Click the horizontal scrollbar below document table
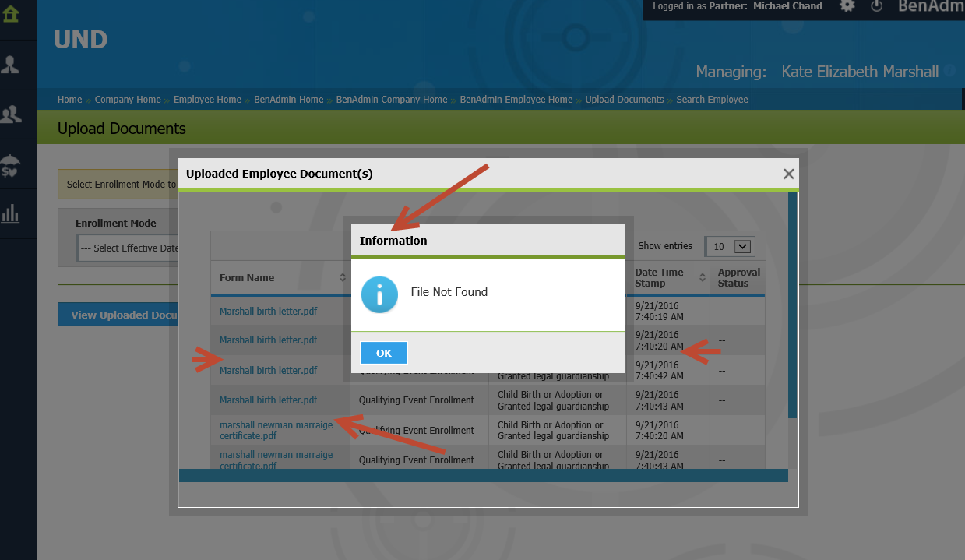 pos(483,475)
